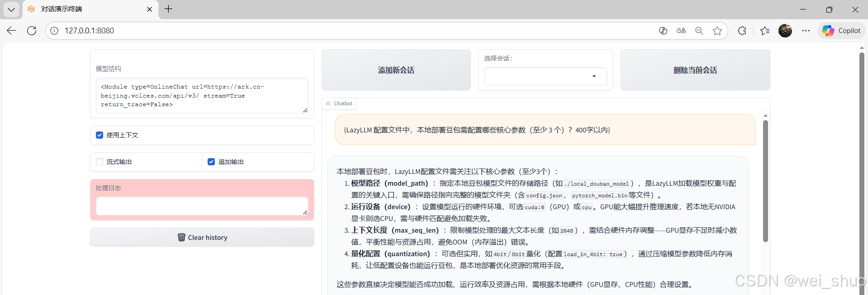Open browser extensions puzzle icon
Viewport: 868px width, 295px height.
742,31
